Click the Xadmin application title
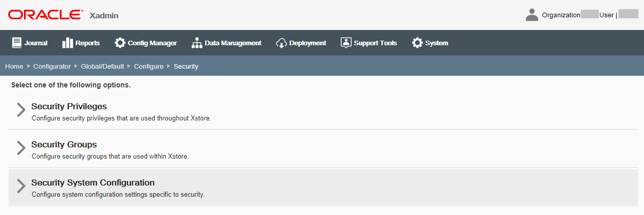This screenshot has height=215, width=644. (x=104, y=15)
